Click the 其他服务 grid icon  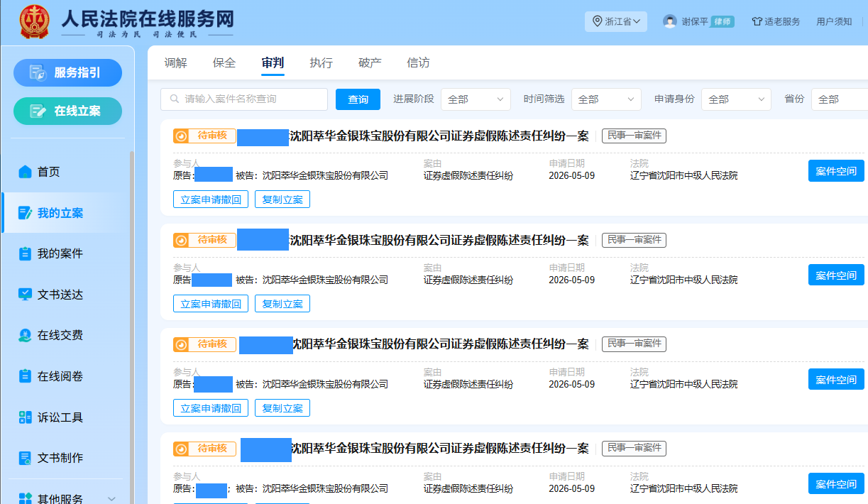pos(26,499)
